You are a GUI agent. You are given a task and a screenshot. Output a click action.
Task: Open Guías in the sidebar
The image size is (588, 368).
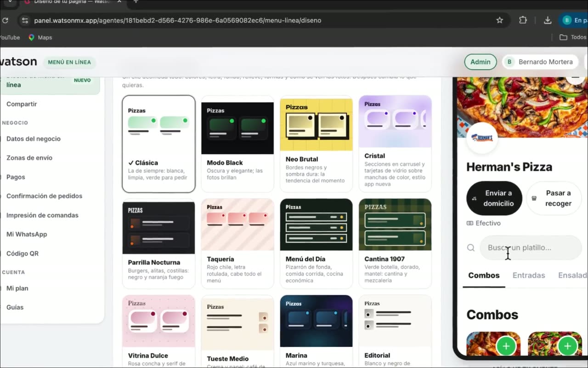coord(15,307)
